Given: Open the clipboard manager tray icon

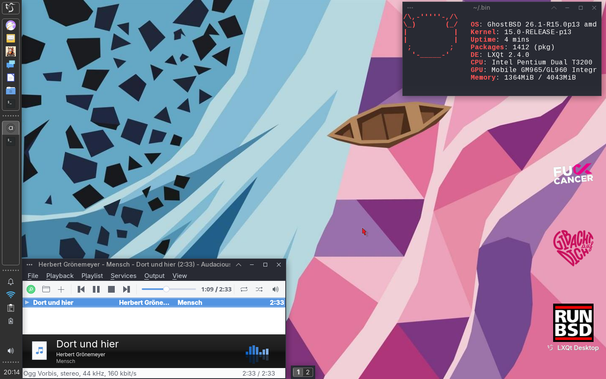Looking at the screenshot, I should tap(10, 308).
